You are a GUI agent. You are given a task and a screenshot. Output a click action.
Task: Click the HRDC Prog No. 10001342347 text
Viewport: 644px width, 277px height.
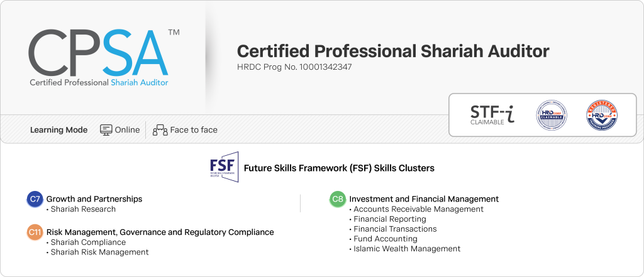294,67
